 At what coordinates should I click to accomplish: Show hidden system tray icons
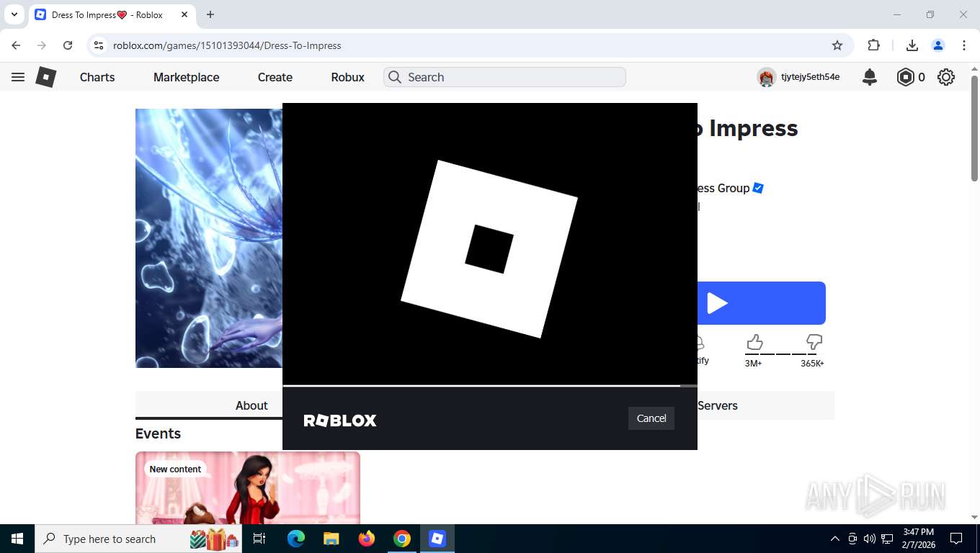(835, 539)
